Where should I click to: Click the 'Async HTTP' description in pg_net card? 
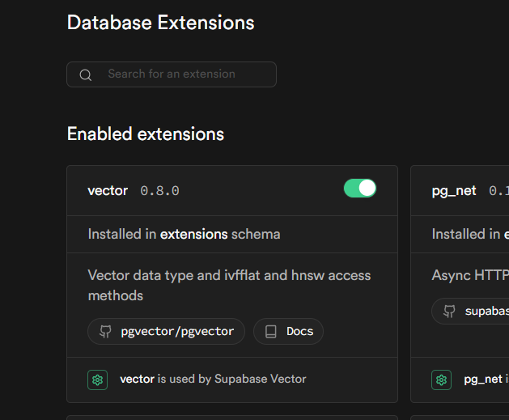pyautogui.click(x=470, y=275)
